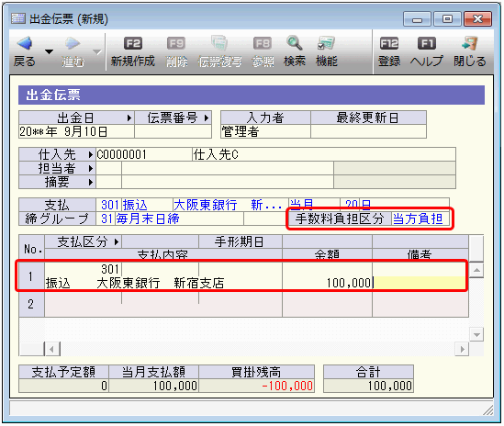Open the dropdown arrow beside 戻る

click(49, 51)
